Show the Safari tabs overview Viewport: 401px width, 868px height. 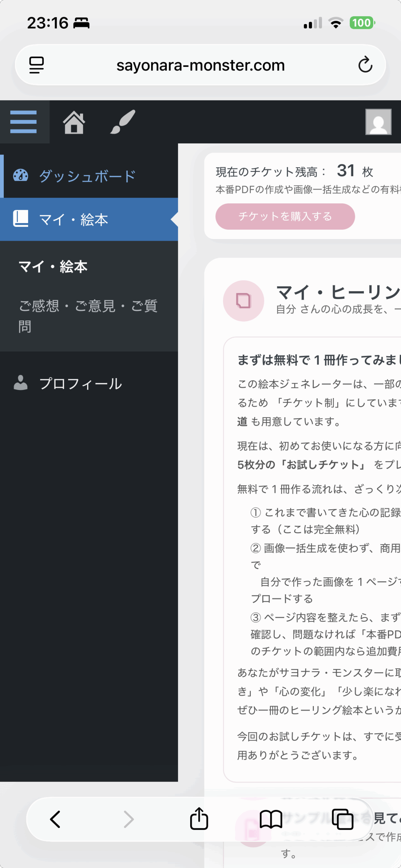pyautogui.click(x=342, y=820)
